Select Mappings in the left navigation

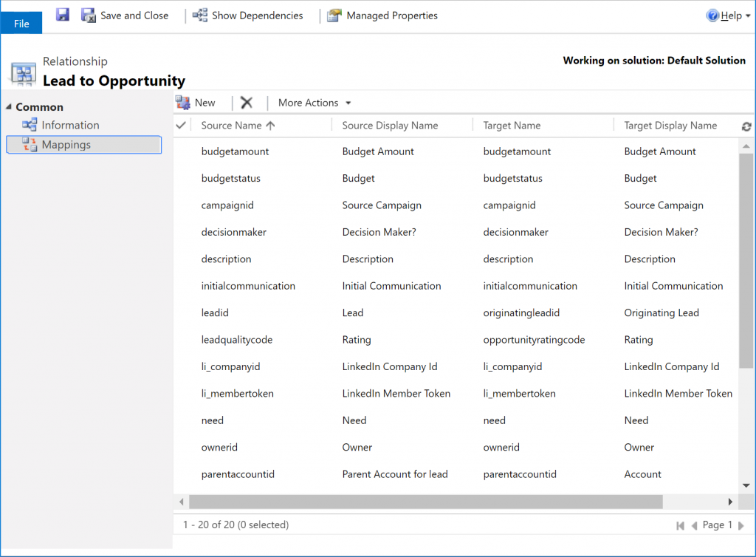(66, 145)
